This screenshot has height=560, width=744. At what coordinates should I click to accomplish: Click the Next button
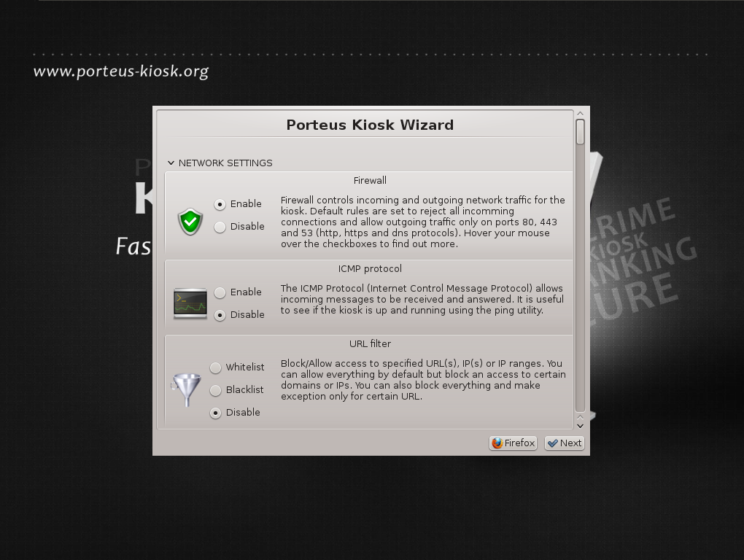point(564,443)
